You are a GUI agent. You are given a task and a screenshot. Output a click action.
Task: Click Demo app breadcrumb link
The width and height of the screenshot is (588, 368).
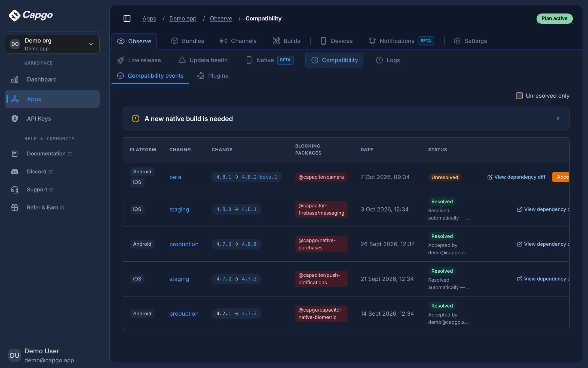point(183,18)
